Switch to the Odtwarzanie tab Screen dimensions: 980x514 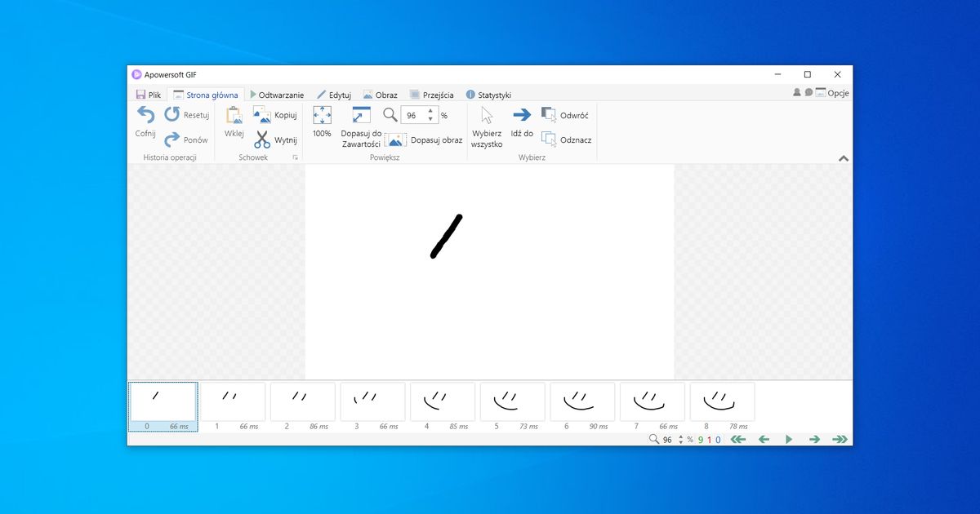click(277, 94)
